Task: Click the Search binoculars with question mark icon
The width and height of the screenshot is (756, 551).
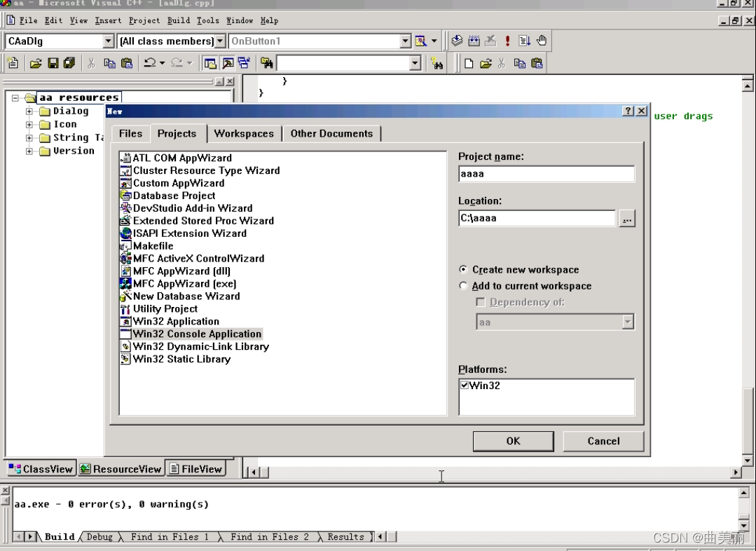Action: coord(437,63)
